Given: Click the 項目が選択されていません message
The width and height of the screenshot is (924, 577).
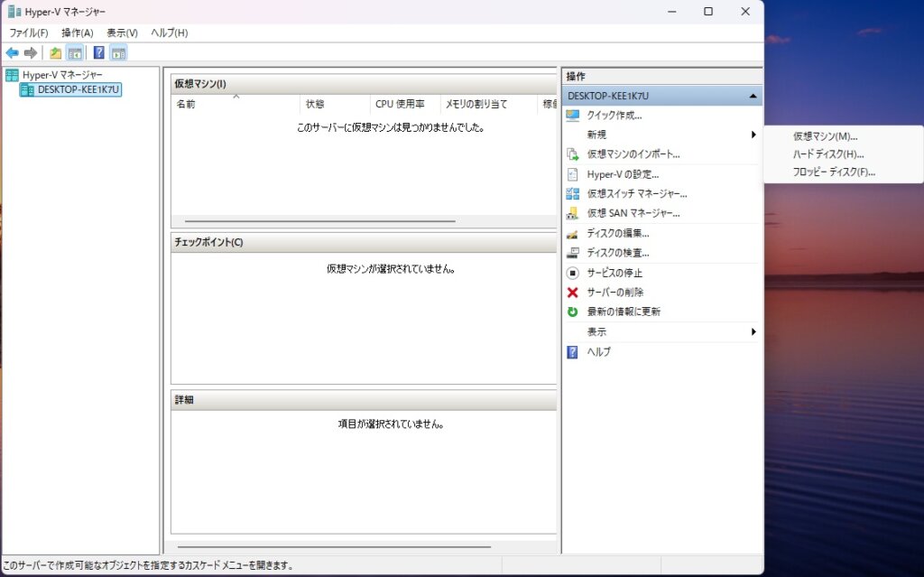Looking at the screenshot, I should (x=391, y=424).
